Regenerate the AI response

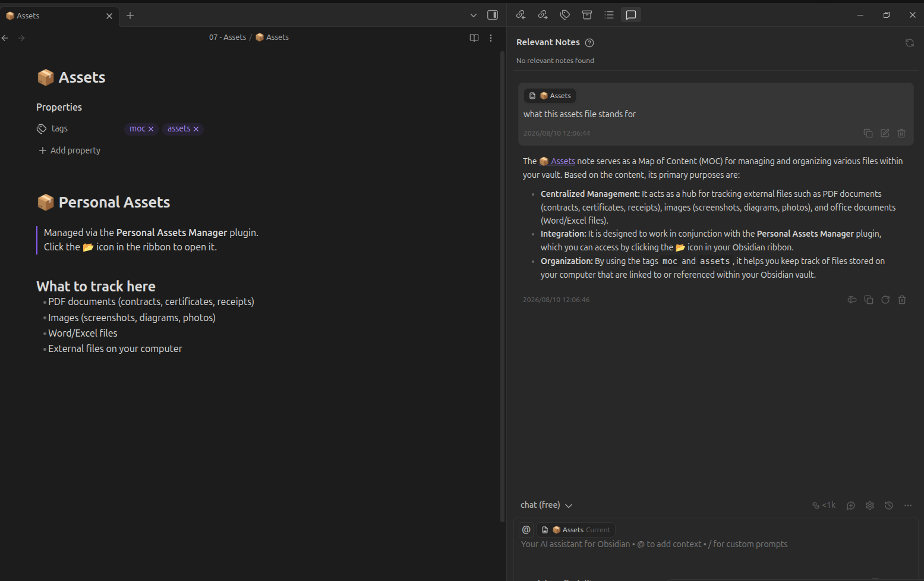pos(885,300)
